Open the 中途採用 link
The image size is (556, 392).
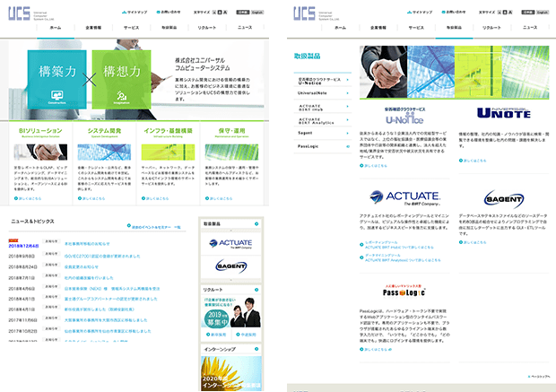[x=246, y=335]
